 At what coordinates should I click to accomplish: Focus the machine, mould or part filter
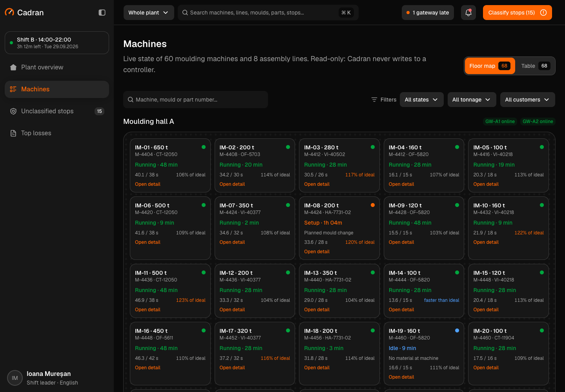(x=196, y=100)
